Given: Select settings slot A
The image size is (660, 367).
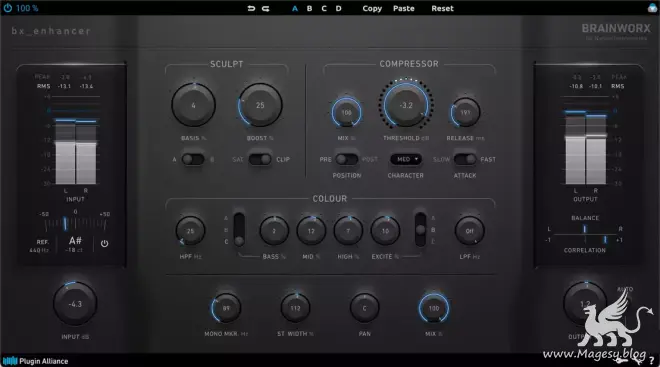Looking at the screenshot, I should pos(295,8).
